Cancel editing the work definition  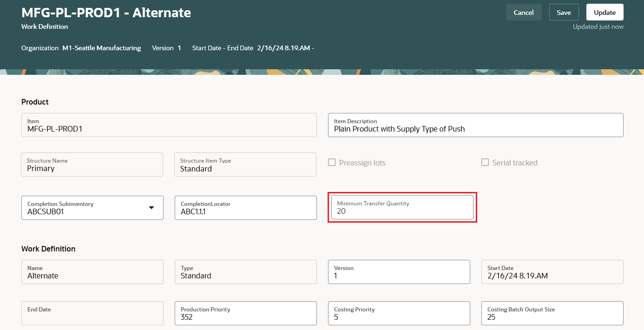pyautogui.click(x=524, y=13)
